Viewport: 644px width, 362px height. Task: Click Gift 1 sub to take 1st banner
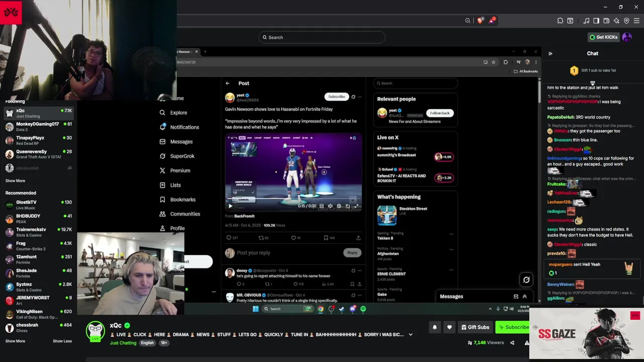(x=593, y=70)
